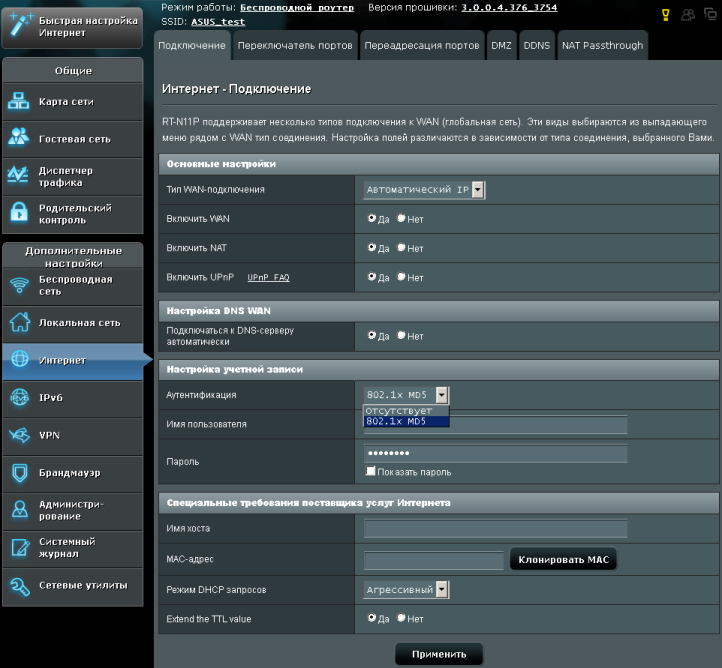The height and width of the screenshot is (668, 722).
Task: Open the Тип WAN-подключения dropdown
Action: pos(424,190)
